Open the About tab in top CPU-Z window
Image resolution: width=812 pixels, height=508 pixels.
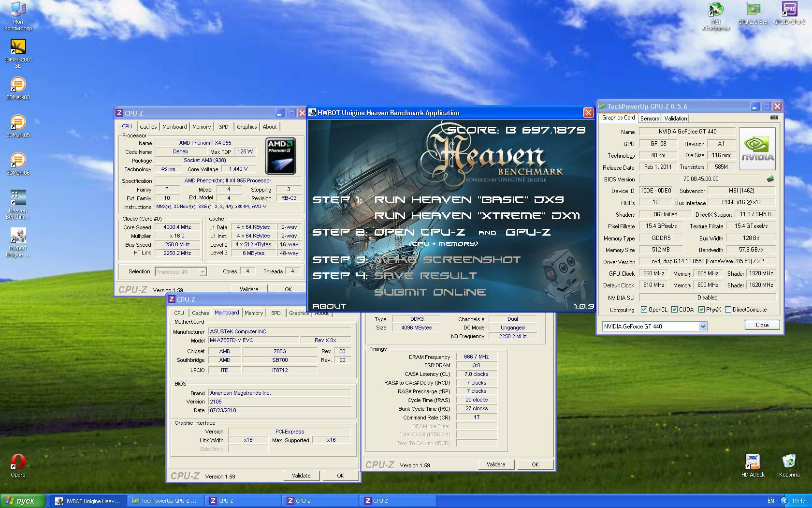(x=270, y=127)
